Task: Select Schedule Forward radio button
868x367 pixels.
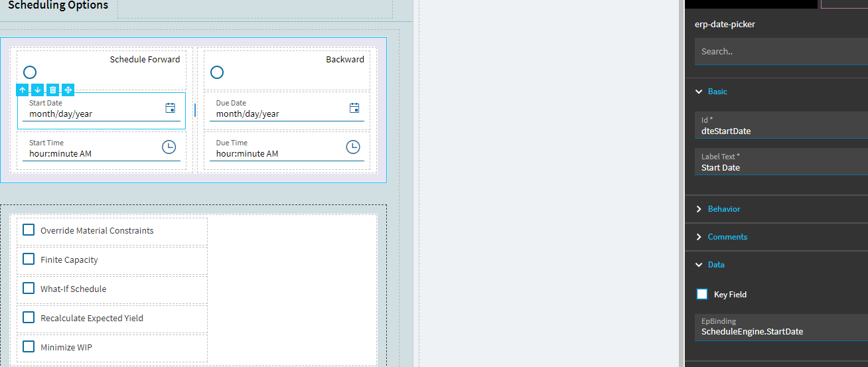Action: 30,72
